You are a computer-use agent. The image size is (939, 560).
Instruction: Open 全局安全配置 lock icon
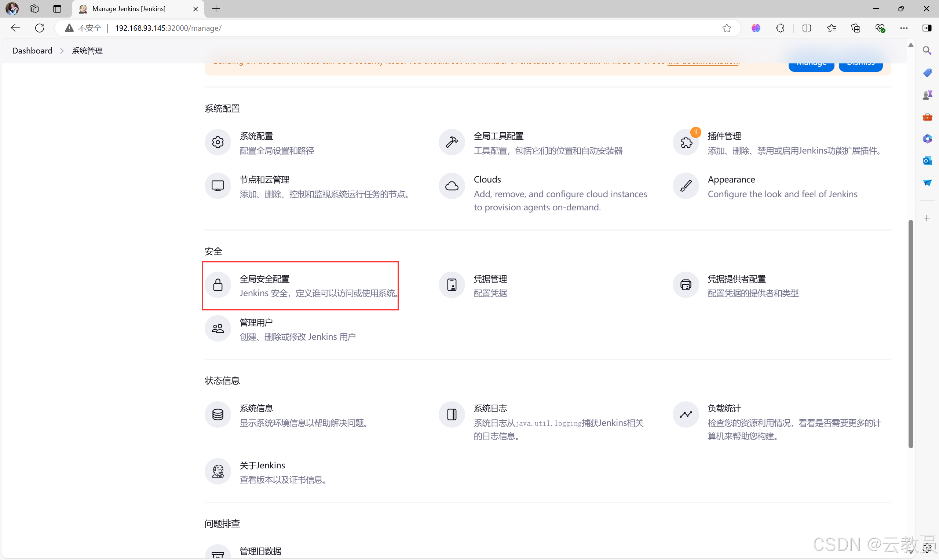tap(218, 285)
